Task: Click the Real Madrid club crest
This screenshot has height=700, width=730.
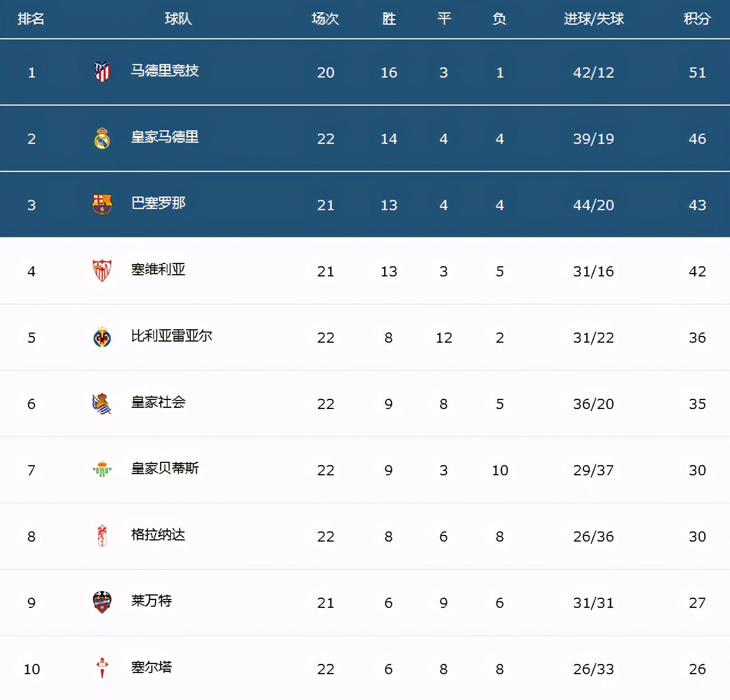Action: pos(102,138)
